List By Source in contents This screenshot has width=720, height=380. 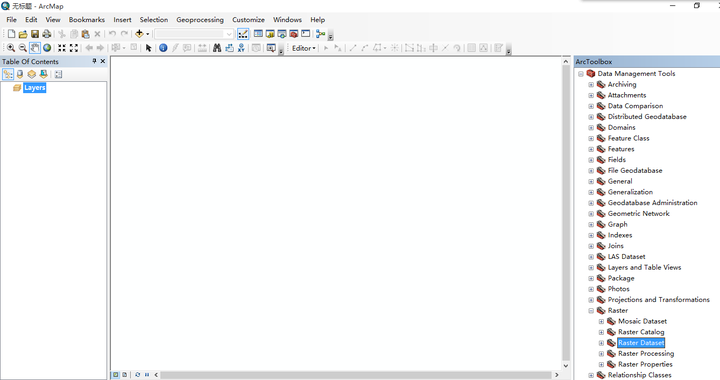pos(20,74)
